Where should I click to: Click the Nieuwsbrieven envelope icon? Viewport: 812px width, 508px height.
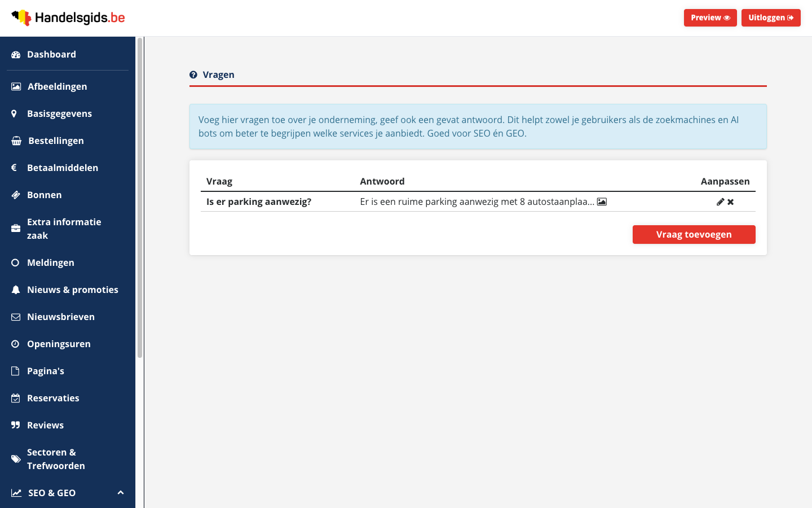pos(16,317)
